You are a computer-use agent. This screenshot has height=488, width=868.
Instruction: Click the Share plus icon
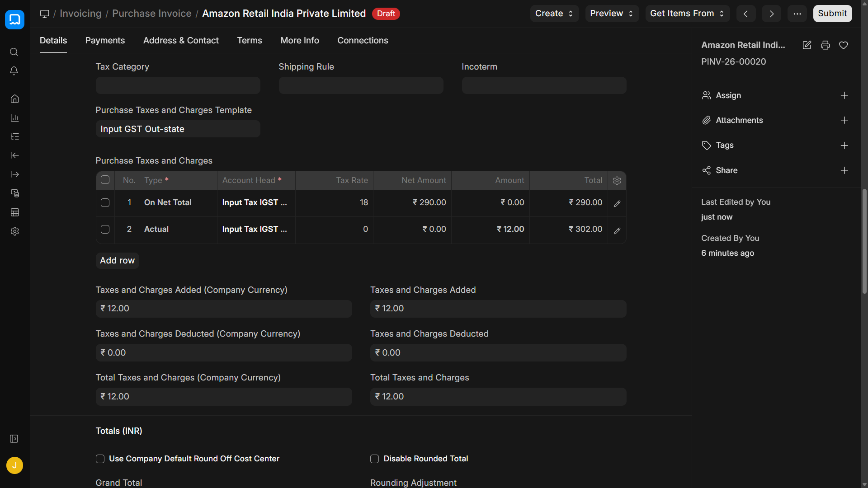click(x=844, y=170)
